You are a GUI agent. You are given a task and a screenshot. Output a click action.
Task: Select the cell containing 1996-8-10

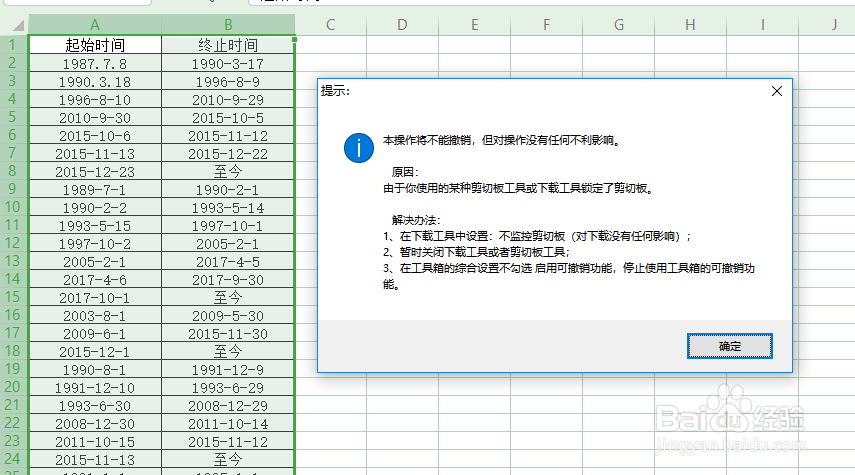95,99
